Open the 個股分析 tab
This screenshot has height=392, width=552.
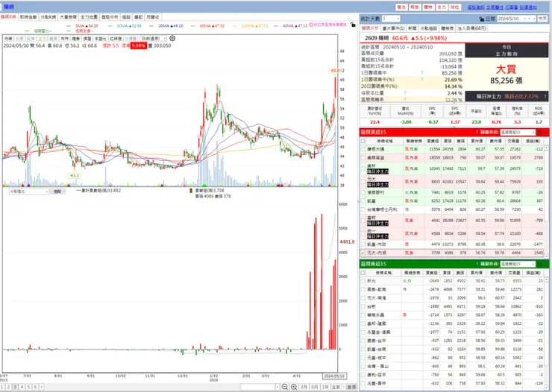click(110, 17)
